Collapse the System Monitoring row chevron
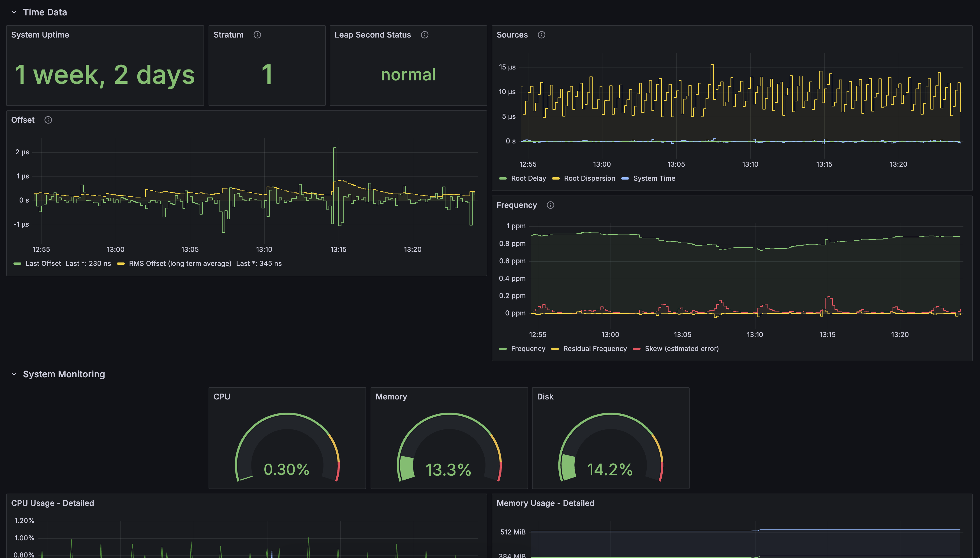980x558 pixels. click(x=14, y=374)
